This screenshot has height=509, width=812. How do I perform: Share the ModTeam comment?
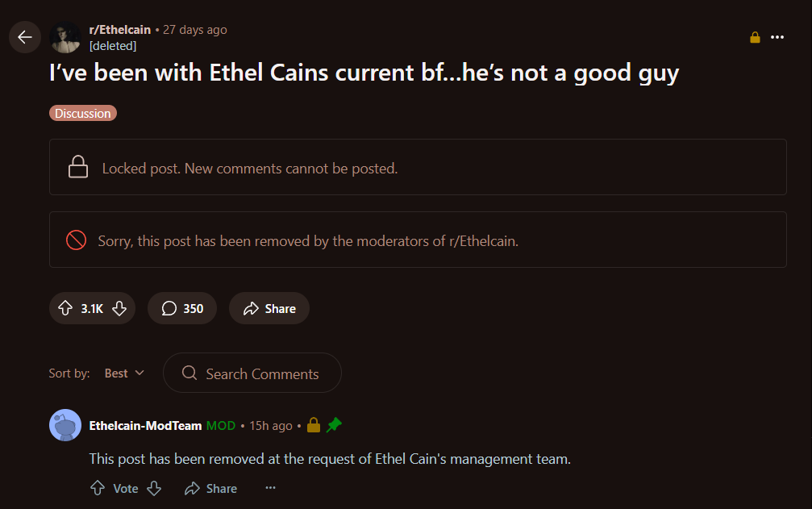click(x=210, y=488)
